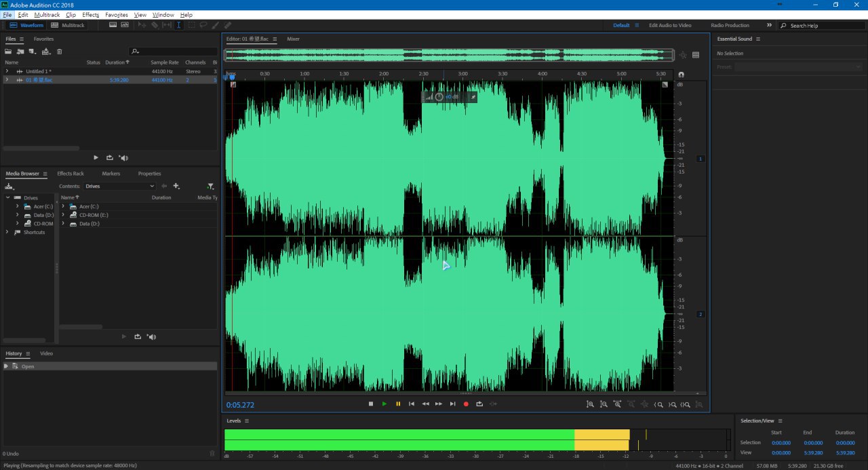Click the trash icon to close selected files

59,52
